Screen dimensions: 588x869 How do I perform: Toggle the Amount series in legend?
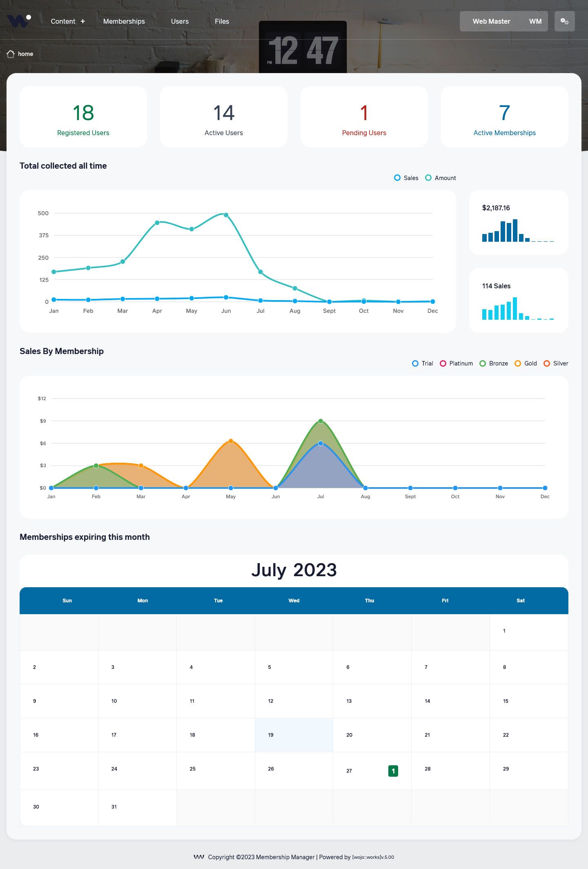click(x=441, y=178)
